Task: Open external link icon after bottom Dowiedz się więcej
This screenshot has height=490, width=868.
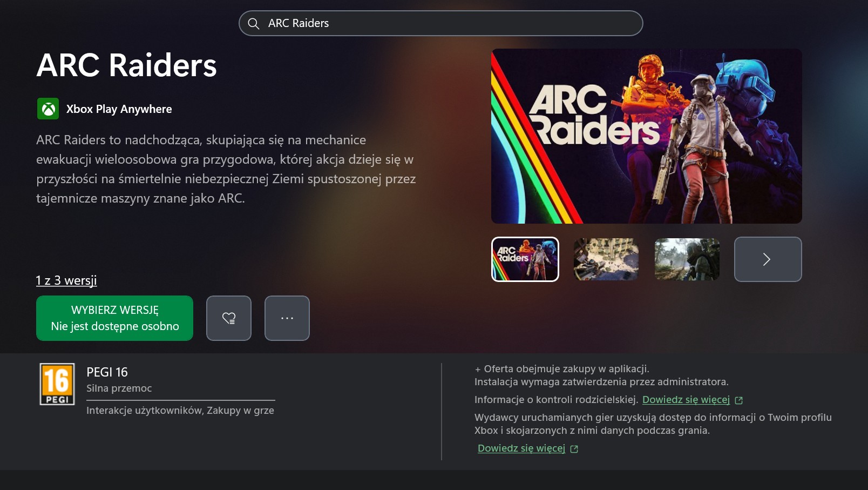Action: 574,449
